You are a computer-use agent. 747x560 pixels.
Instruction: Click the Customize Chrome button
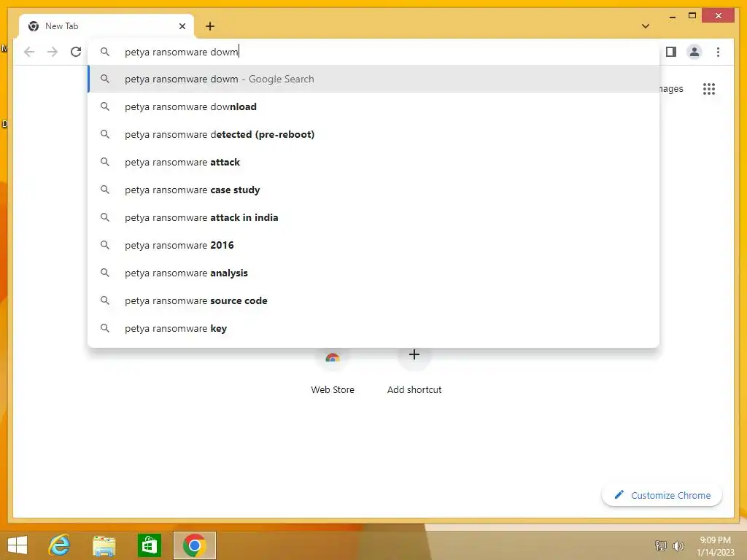coord(662,495)
